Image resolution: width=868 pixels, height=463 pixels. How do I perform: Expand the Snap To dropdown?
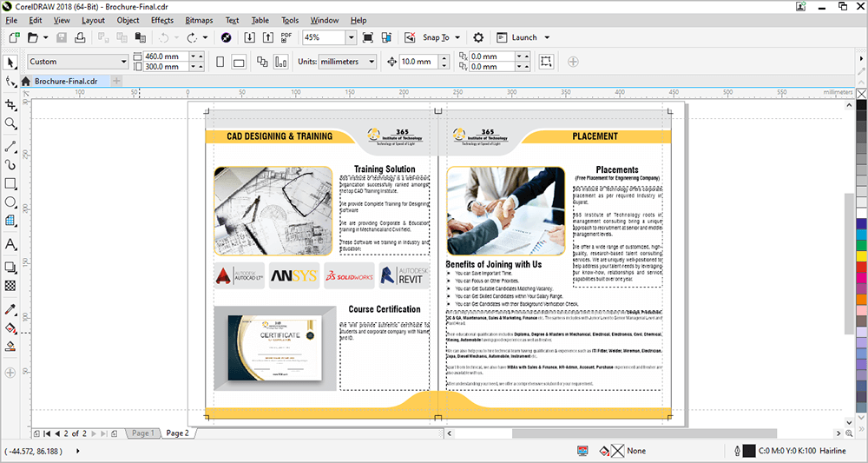pos(457,37)
